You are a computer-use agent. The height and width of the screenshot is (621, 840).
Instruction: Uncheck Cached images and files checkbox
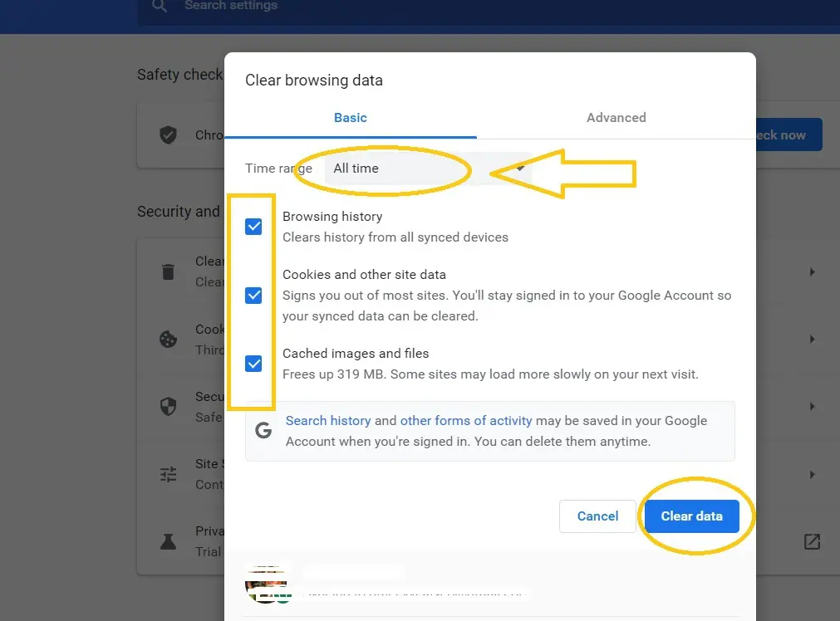[x=253, y=364]
